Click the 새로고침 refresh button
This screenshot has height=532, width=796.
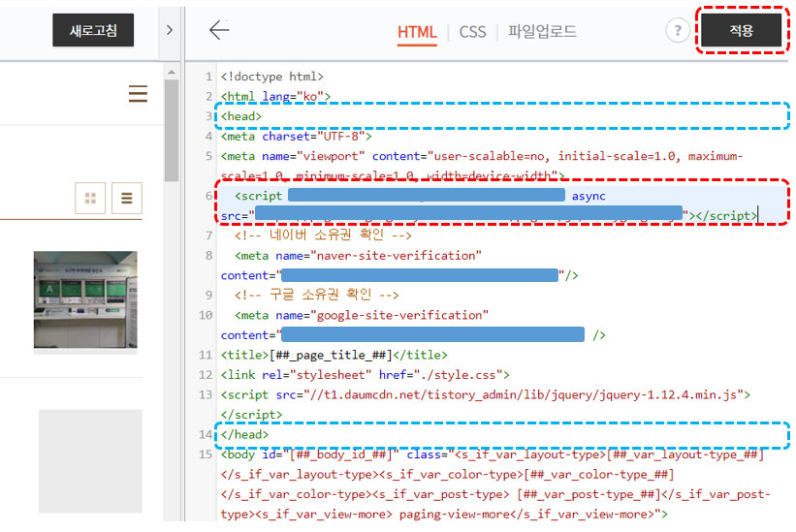93,30
